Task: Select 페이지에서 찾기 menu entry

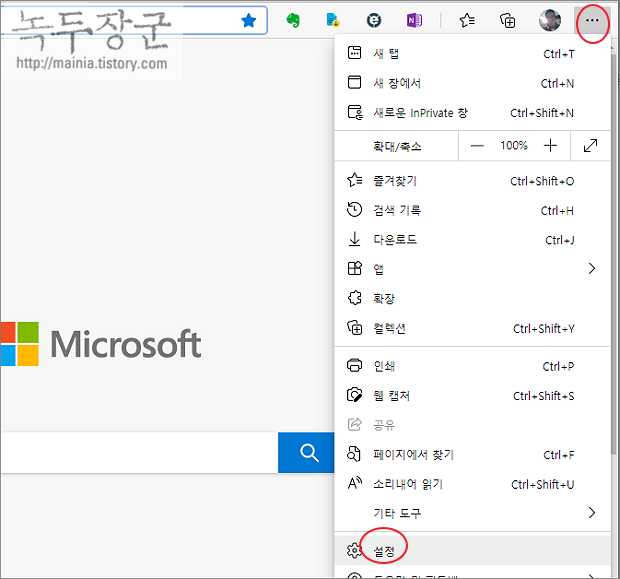Action: pos(473,454)
